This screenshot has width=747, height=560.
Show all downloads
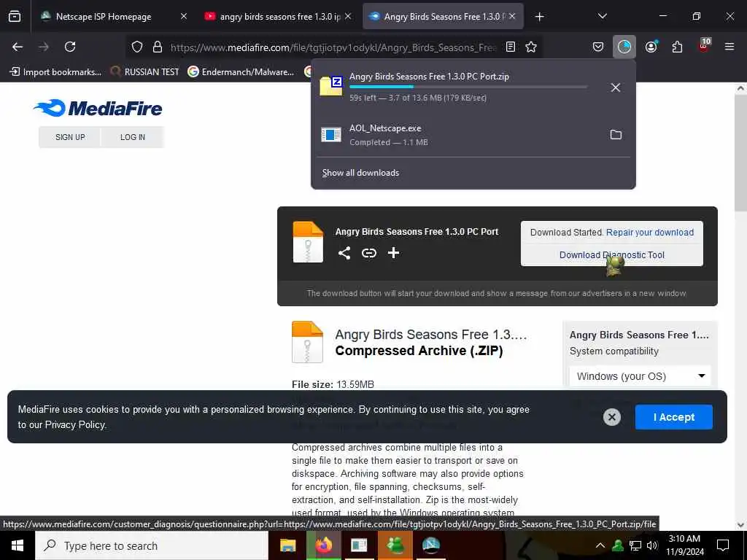360,173
